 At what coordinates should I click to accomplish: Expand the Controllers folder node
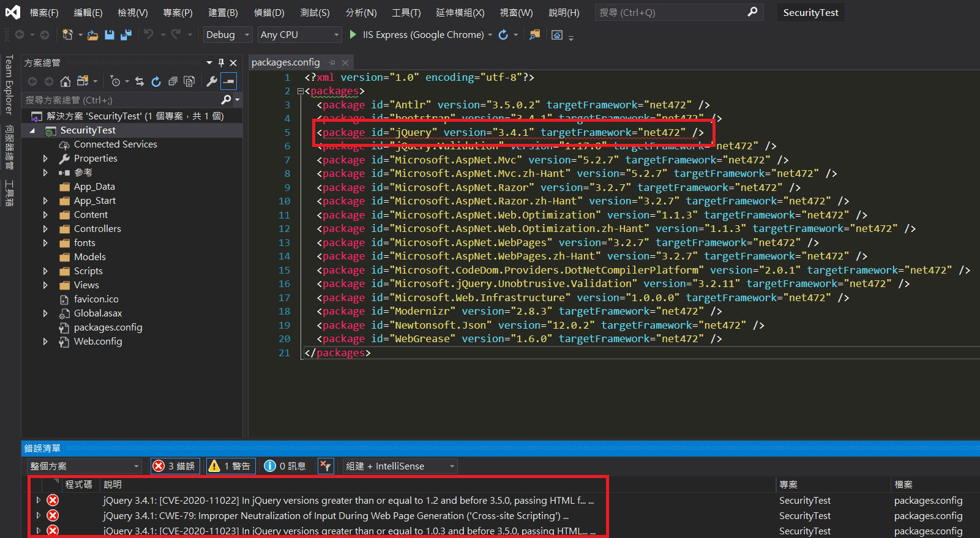pyautogui.click(x=45, y=229)
